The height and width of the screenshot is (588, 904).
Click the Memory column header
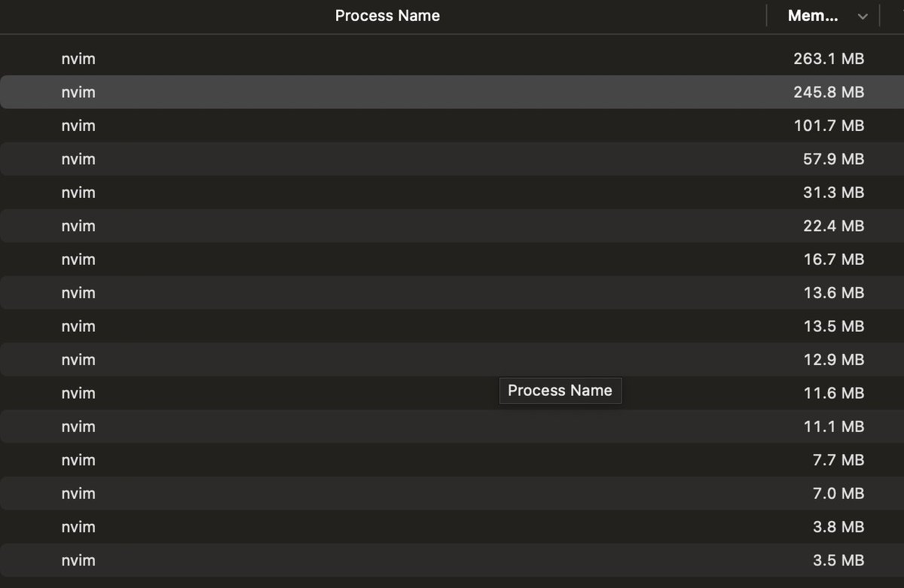click(812, 16)
